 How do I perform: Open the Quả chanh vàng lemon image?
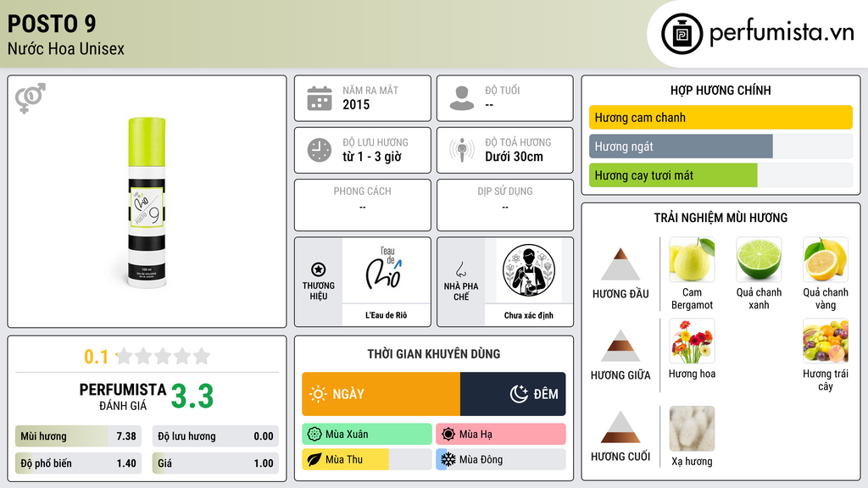(826, 259)
